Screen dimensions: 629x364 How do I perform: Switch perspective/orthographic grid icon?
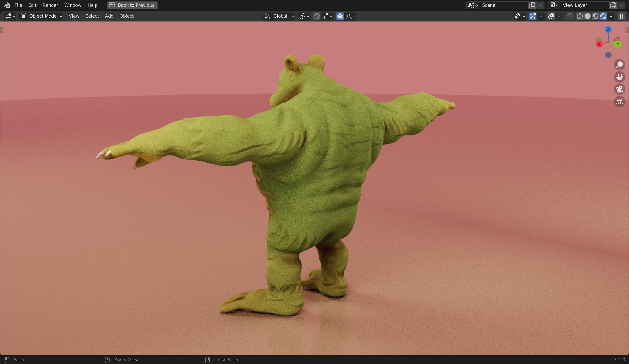[620, 102]
